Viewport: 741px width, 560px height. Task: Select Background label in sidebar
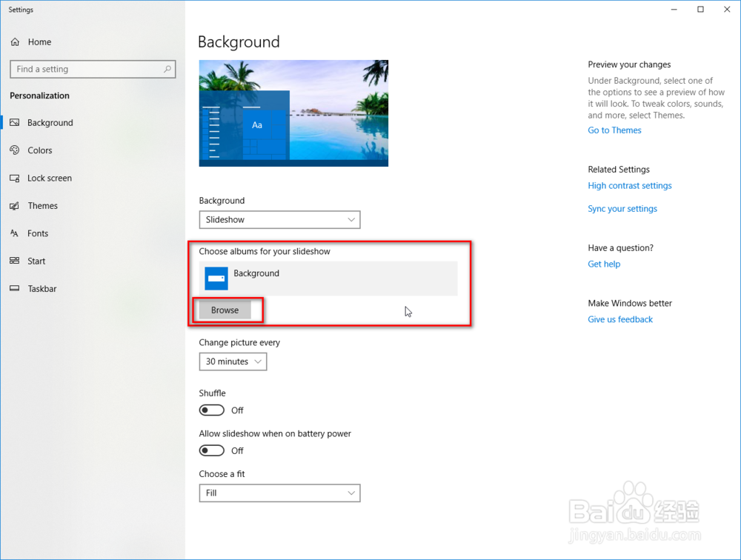50,123
